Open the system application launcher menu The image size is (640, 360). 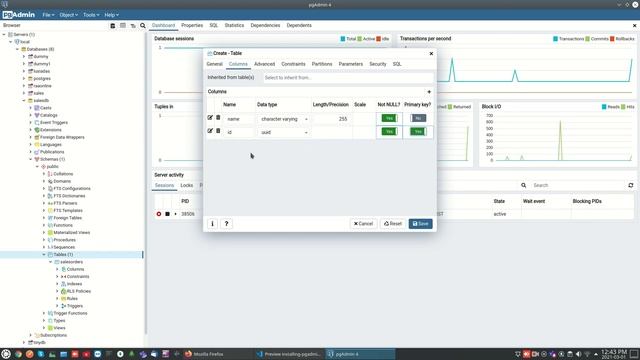6,354
